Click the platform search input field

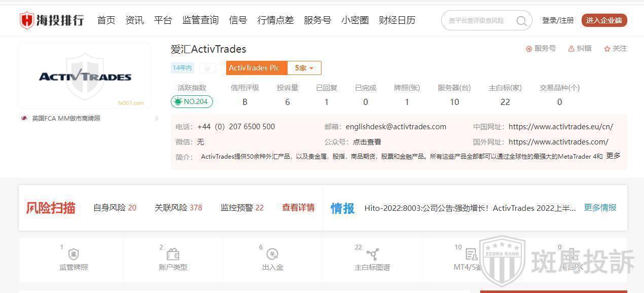479,21
